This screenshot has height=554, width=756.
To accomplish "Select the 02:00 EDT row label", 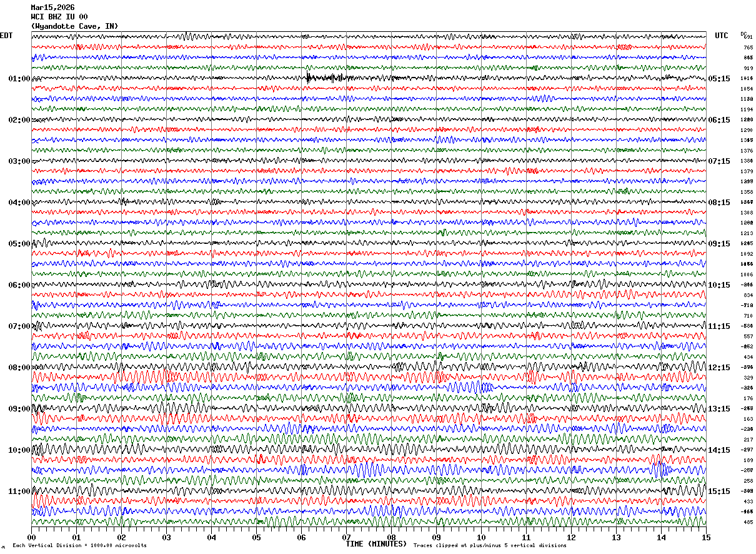I will 19,120.
